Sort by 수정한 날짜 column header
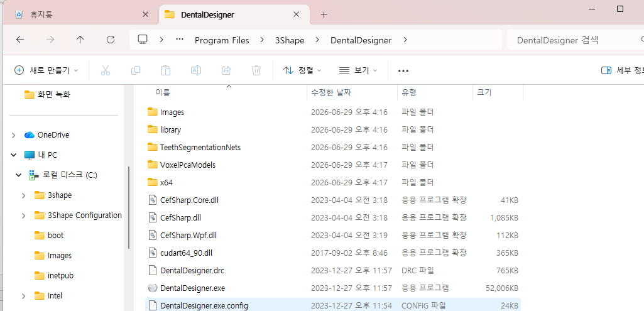 pos(352,93)
